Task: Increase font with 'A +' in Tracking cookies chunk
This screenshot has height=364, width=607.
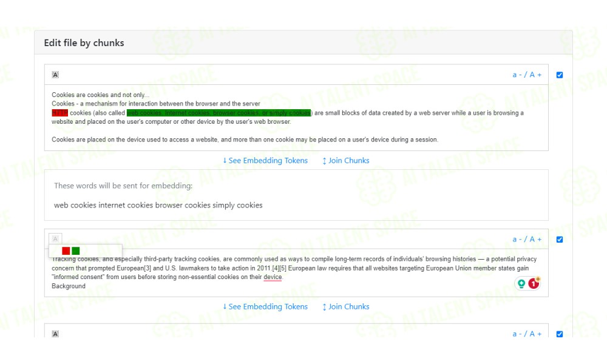Action: click(x=535, y=239)
